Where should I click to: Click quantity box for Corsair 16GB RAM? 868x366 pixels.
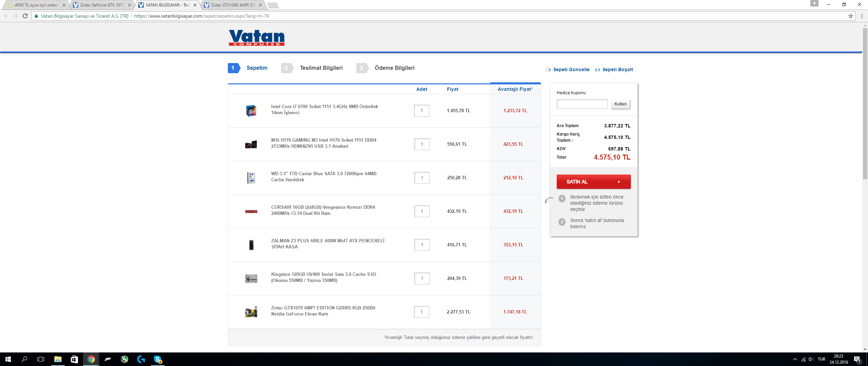(x=421, y=211)
